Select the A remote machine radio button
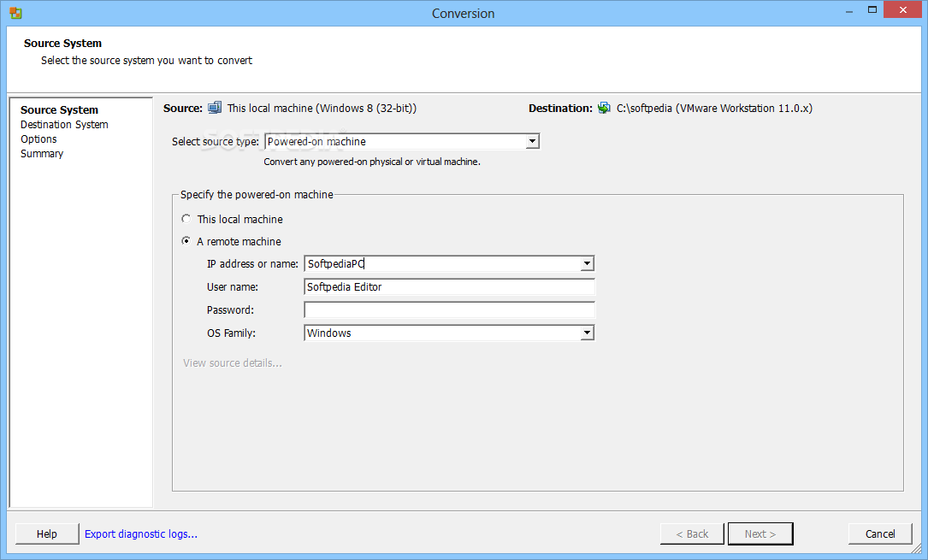The height and width of the screenshot is (560, 928). click(186, 241)
